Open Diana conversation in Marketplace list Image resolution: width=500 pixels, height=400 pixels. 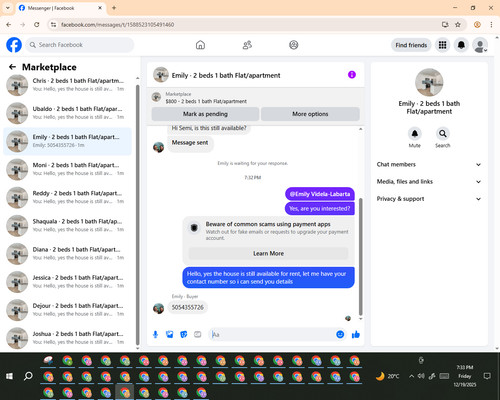[68, 254]
